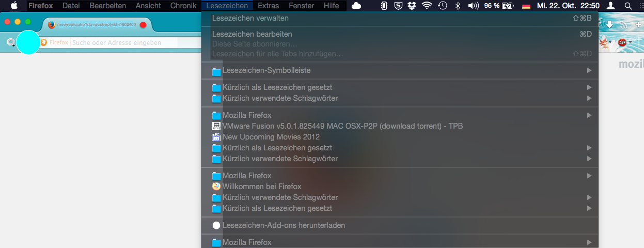Open Spotlight search magnifier
Screen dimensions: 644x248
(x=627, y=6)
